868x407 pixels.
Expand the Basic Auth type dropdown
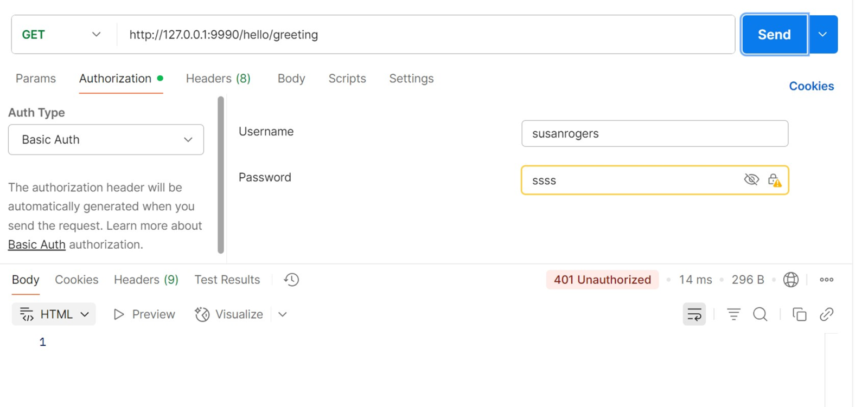pyautogui.click(x=106, y=140)
